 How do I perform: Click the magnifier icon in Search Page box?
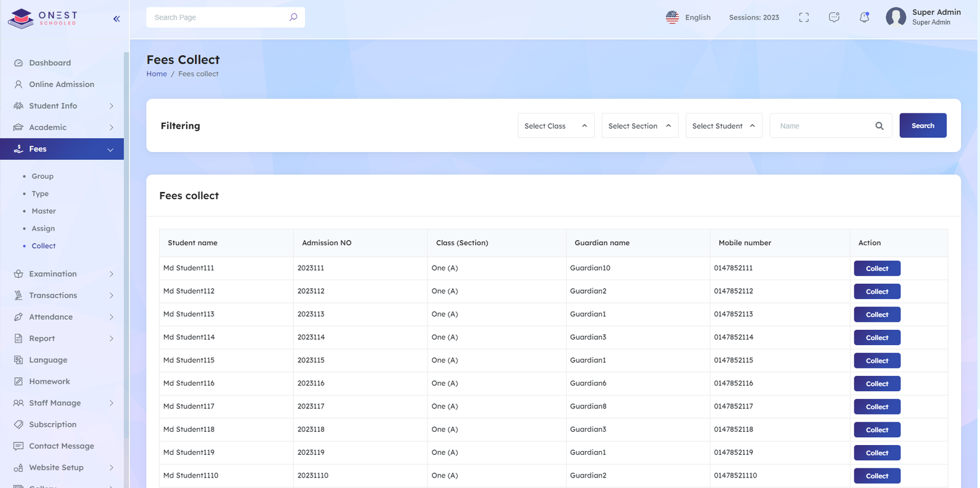tap(293, 17)
